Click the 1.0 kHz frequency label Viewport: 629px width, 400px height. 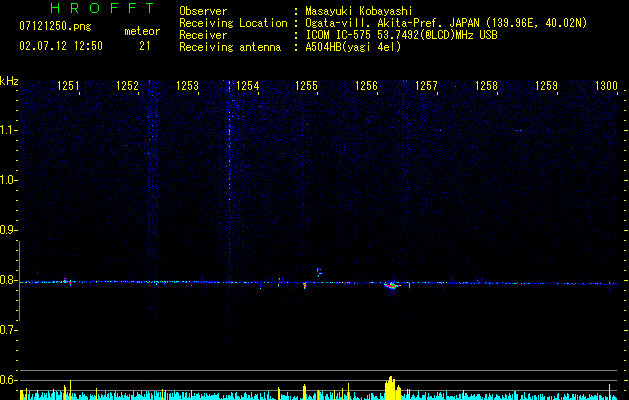click(x=7, y=180)
